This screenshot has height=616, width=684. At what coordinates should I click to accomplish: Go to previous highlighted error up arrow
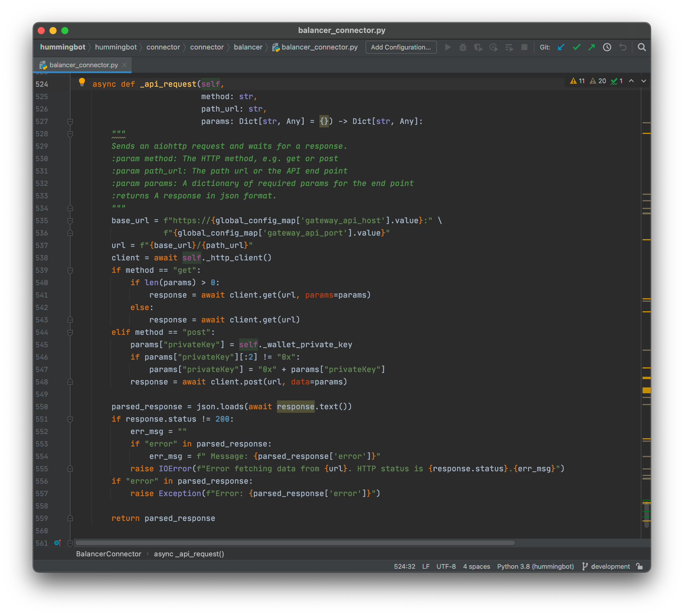pos(631,81)
